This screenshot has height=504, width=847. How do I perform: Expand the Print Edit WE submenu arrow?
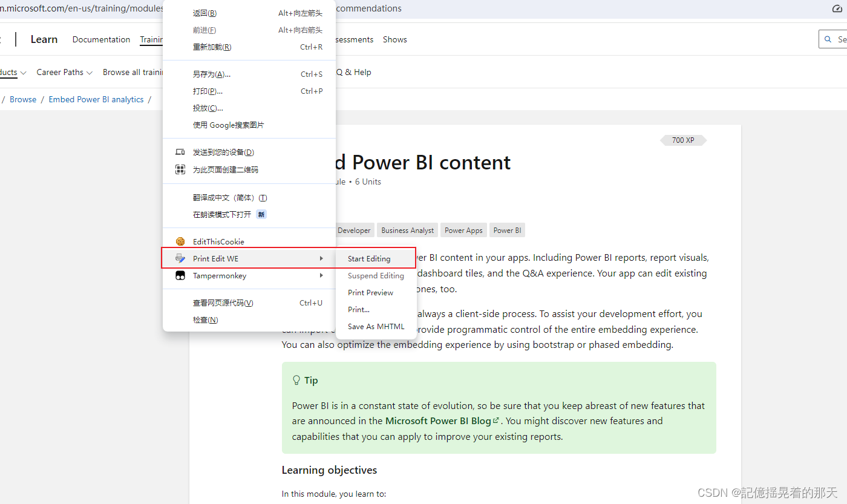tap(321, 258)
